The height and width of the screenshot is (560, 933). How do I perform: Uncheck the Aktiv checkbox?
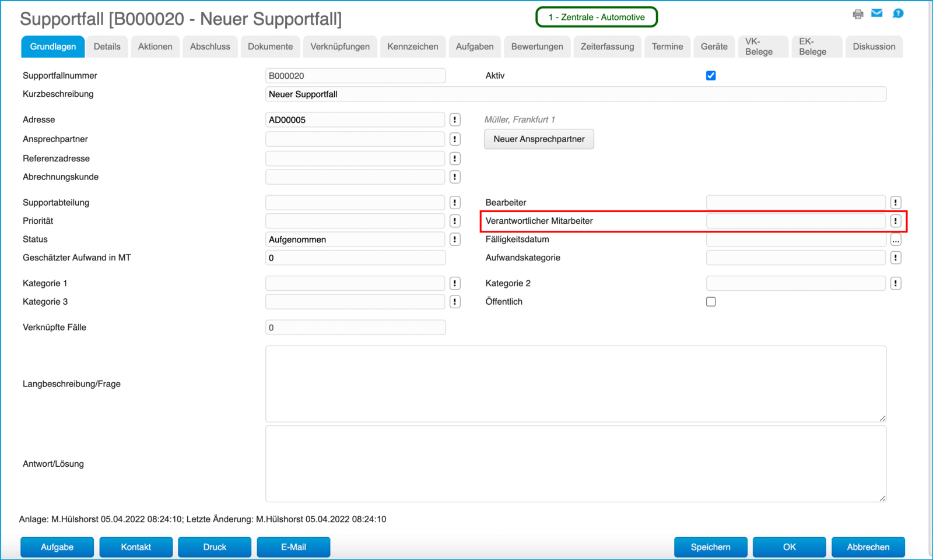pos(711,76)
